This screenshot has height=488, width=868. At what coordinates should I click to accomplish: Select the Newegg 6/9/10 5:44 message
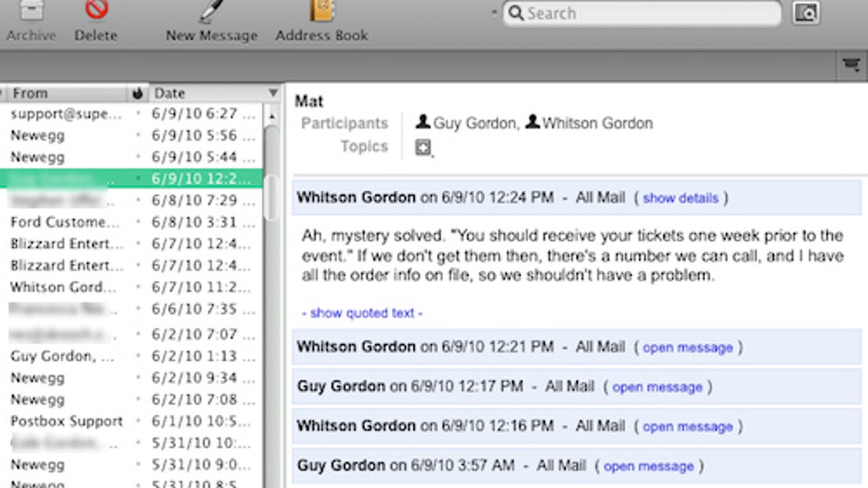pyautogui.click(x=131, y=157)
